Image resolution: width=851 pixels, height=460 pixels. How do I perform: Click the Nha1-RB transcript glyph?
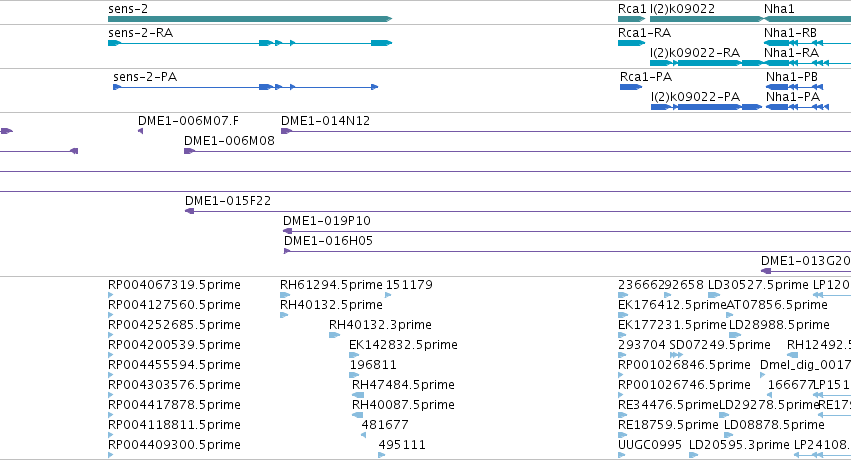(793, 43)
